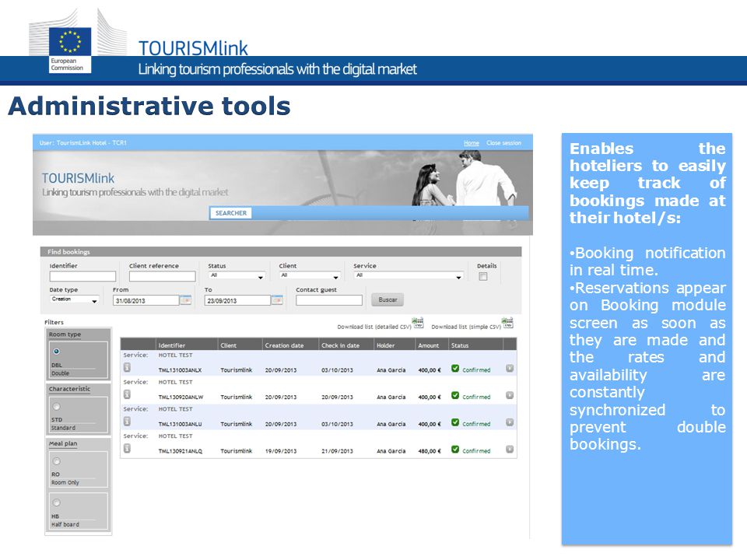This screenshot has width=747, height=560.
Task: Open calendar picker for From date
Action: [185, 300]
